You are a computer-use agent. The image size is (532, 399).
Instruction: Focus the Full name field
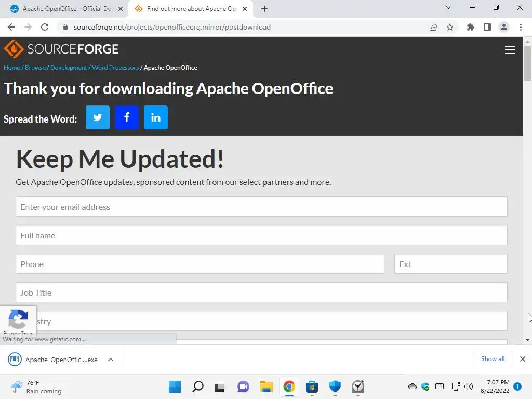(262, 235)
